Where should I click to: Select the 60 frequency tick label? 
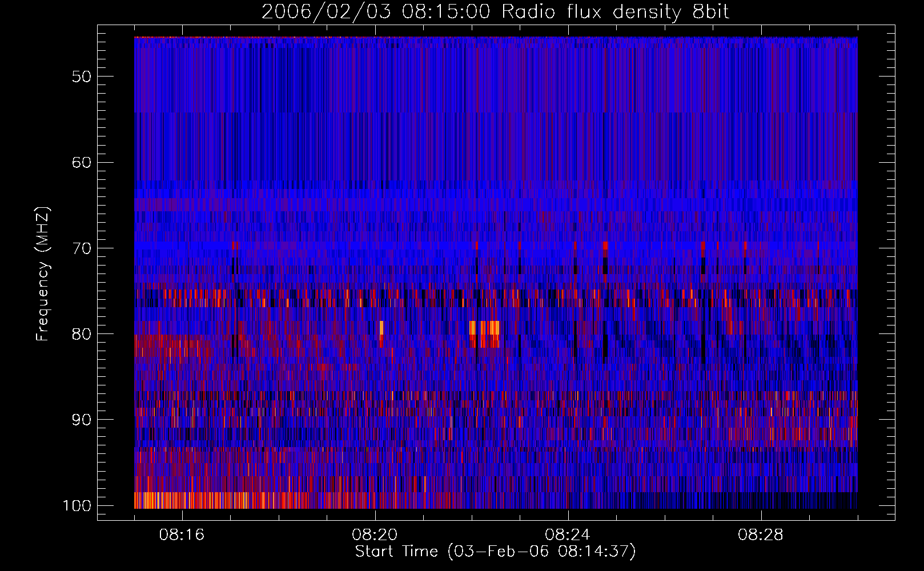pyautogui.click(x=82, y=162)
